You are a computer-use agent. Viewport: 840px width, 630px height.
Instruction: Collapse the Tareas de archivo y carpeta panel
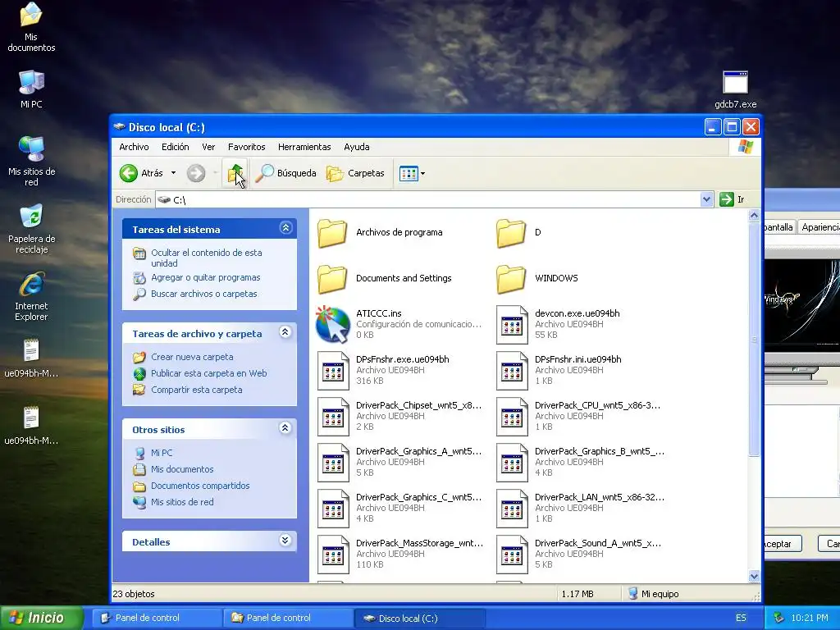pos(285,333)
